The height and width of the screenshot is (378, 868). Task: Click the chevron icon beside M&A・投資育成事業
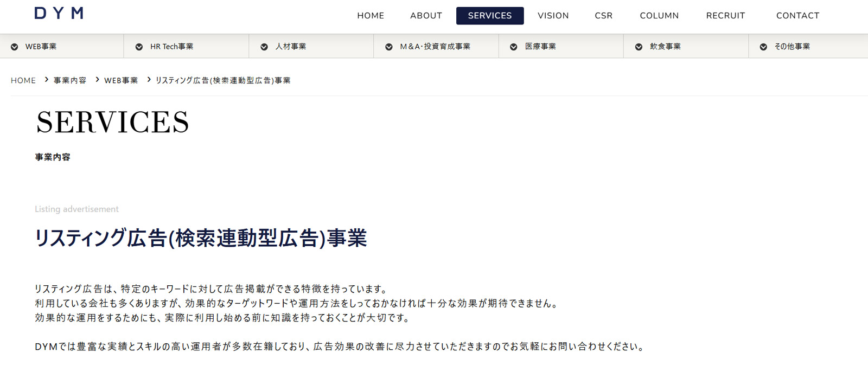[x=389, y=47]
